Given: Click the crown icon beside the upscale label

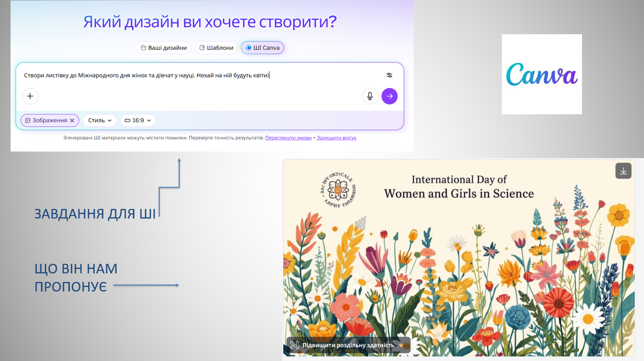Looking at the screenshot, I should pyautogui.click(x=401, y=345).
